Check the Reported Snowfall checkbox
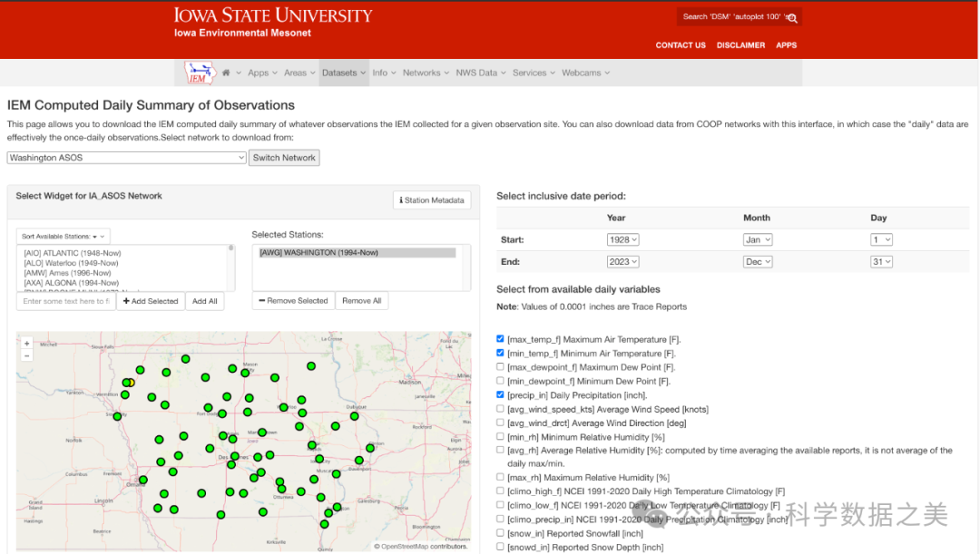 tap(500, 533)
